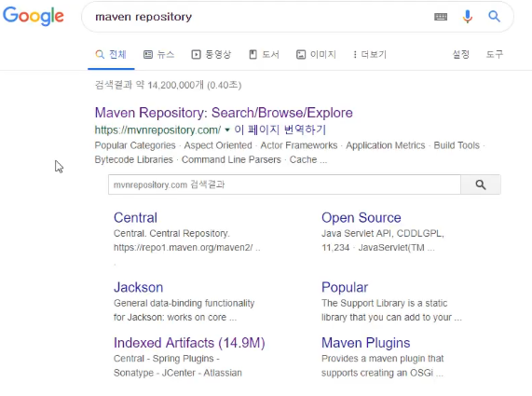This screenshot has width=532, height=396.
Task: Click 'Provides a maven plugin that' snippet
Action: coord(382,359)
